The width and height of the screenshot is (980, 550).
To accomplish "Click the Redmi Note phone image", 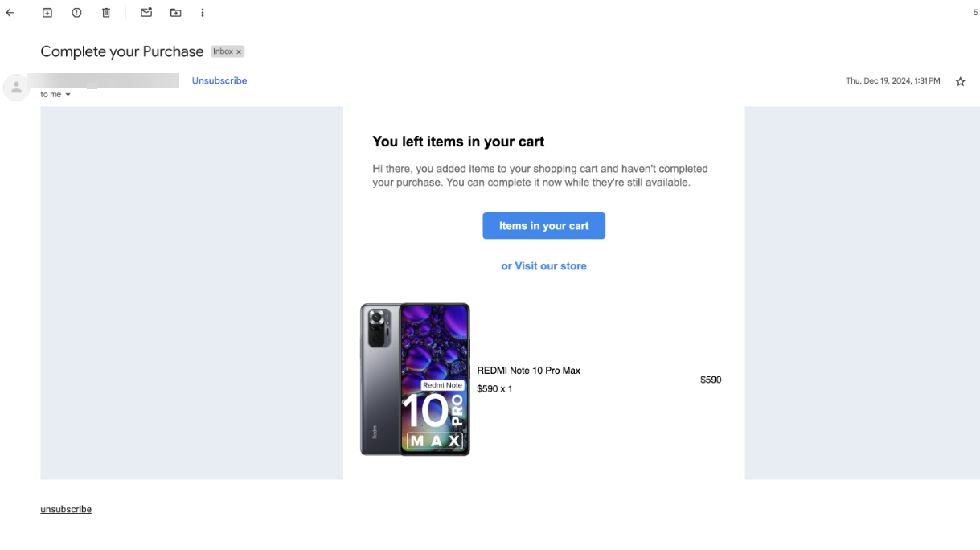I will pyautogui.click(x=415, y=379).
